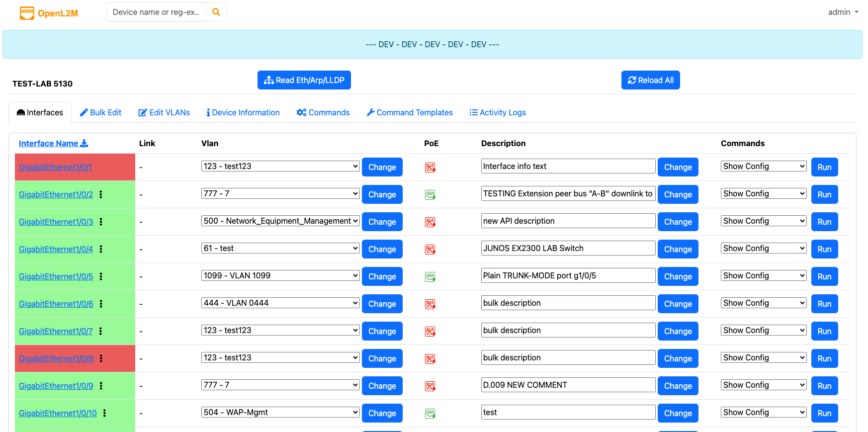Viewport: 868px width, 432px height.
Task: Open the Vlan dropdown showing 500 - Network_Equipment_Management
Action: click(280, 221)
